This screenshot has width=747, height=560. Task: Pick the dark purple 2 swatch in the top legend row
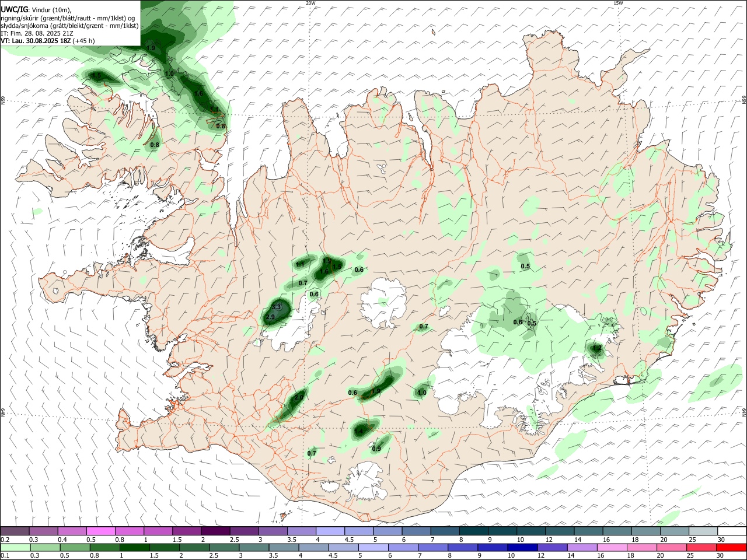tap(215, 531)
